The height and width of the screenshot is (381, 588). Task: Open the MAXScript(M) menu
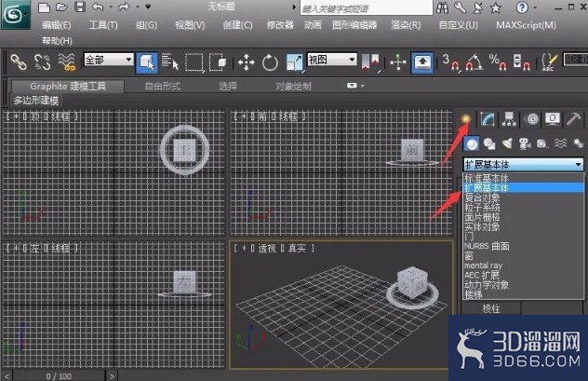[x=526, y=25]
